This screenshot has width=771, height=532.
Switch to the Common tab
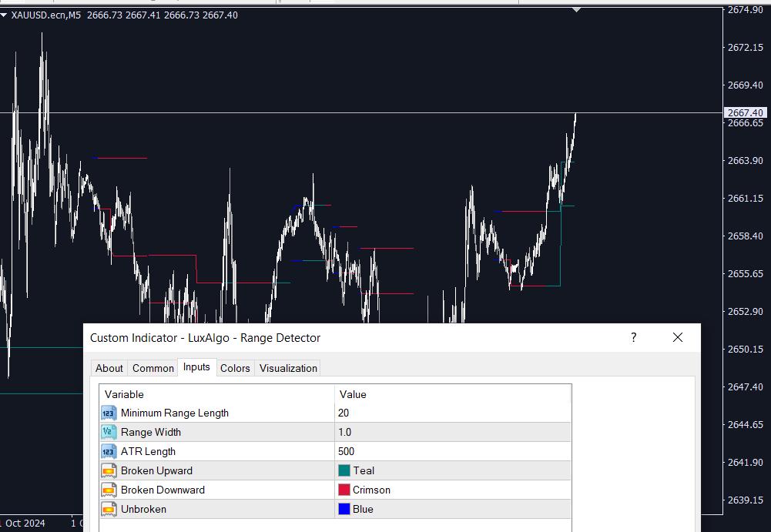(x=153, y=368)
